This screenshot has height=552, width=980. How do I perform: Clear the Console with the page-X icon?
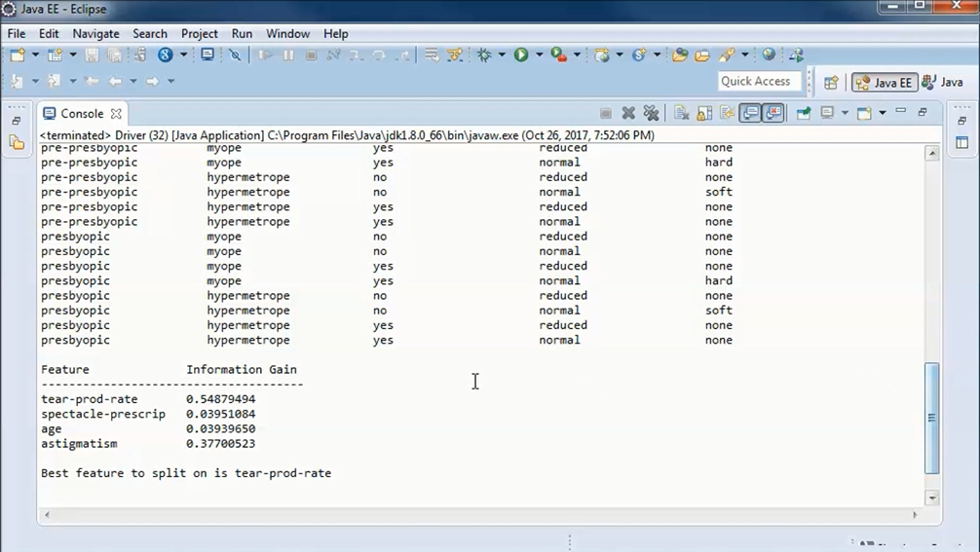tap(681, 113)
